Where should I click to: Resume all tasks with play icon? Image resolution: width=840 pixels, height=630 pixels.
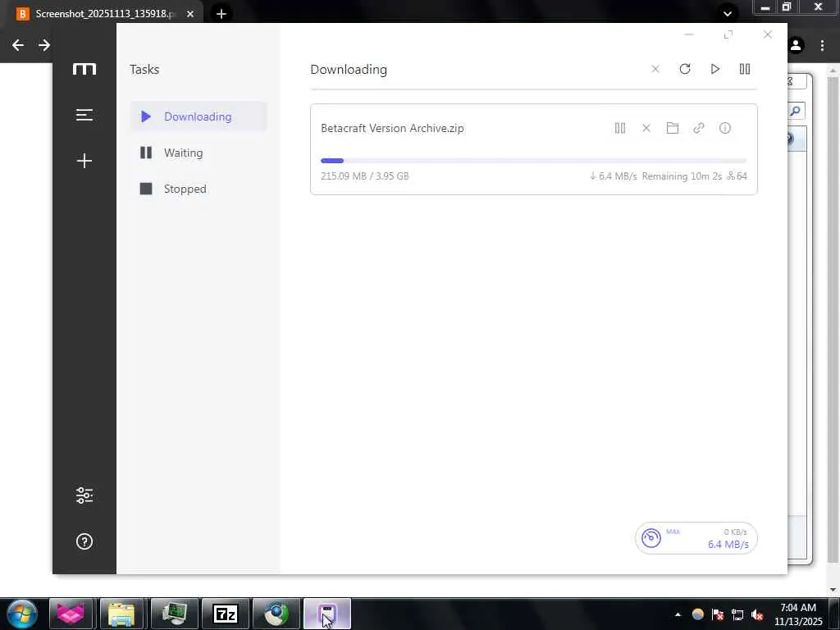714,69
